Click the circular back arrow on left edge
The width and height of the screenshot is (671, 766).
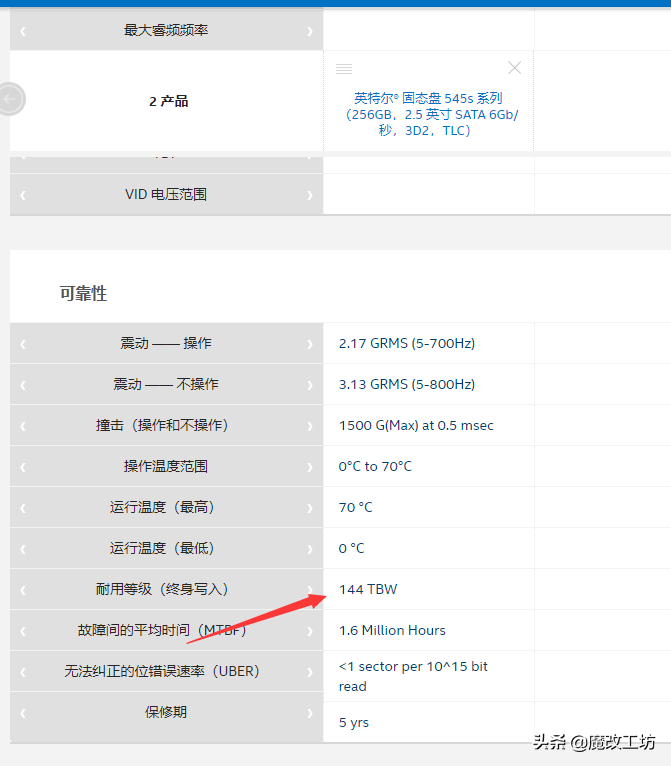coord(11,99)
